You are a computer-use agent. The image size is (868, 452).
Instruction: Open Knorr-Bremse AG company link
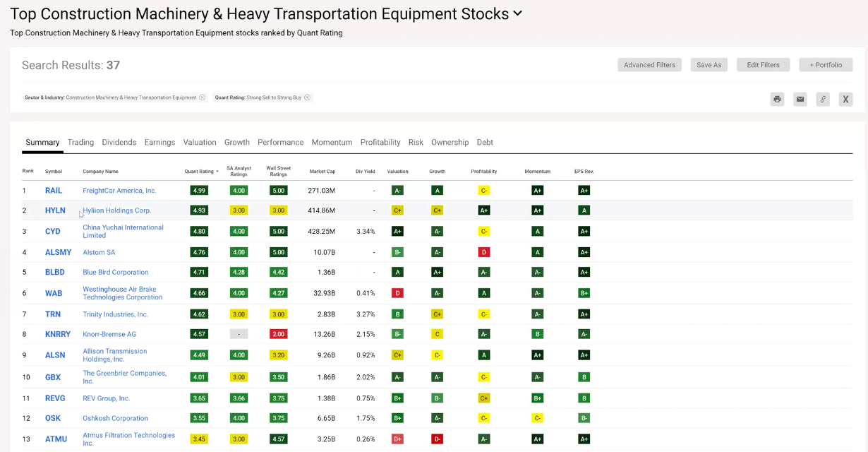(109, 334)
